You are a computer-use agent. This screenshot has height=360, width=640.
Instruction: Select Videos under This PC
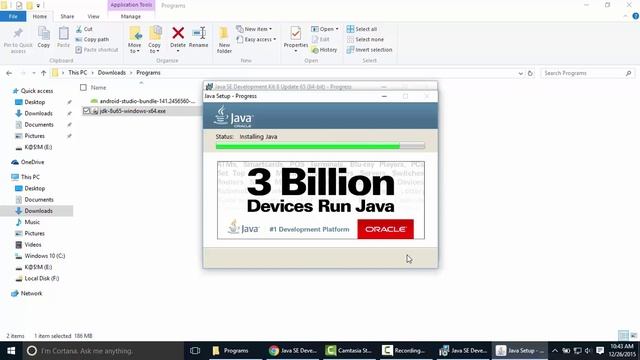pos(33,245)
